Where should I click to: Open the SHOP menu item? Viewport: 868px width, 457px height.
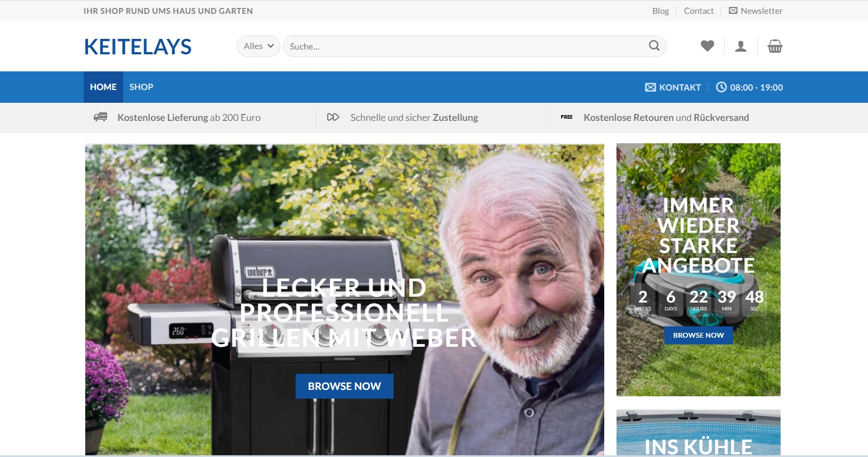click(x=141, y=87)
